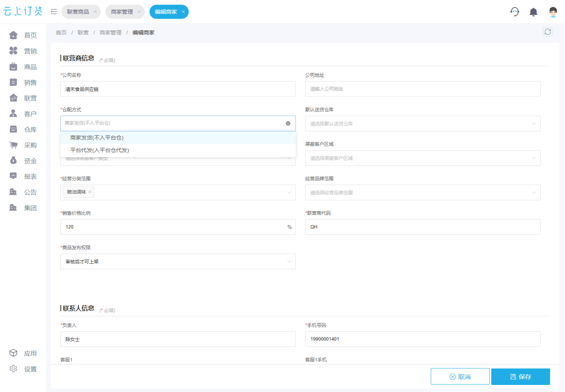Open customer service headset icon
The width and height of the screenshot is (565, 392).
[515, 12]
